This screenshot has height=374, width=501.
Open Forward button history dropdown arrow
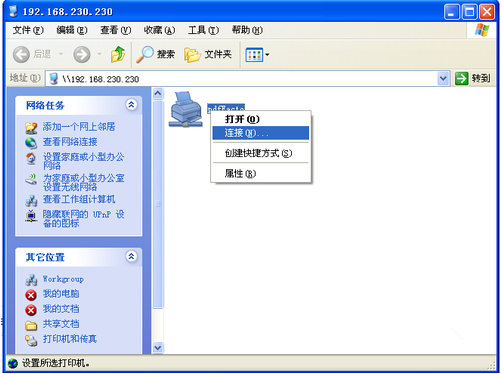tap(99, 54)
